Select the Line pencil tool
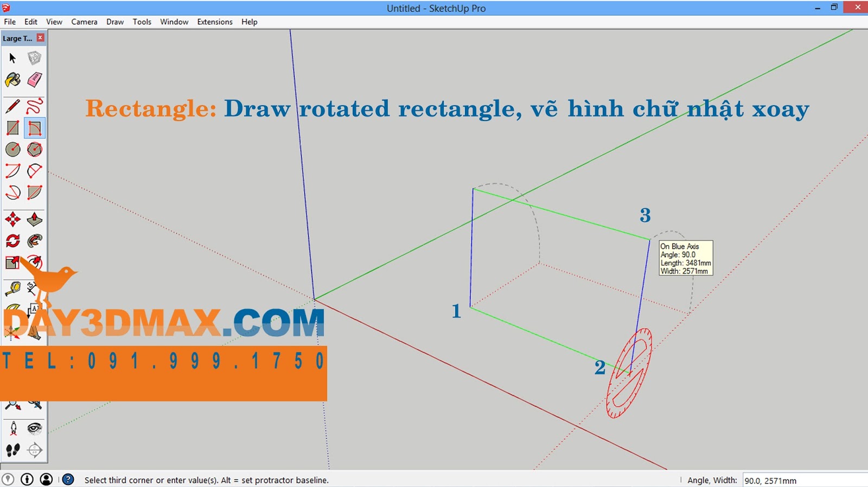The height and width of the screenshot is (487, 868). [x=12, y=106]
